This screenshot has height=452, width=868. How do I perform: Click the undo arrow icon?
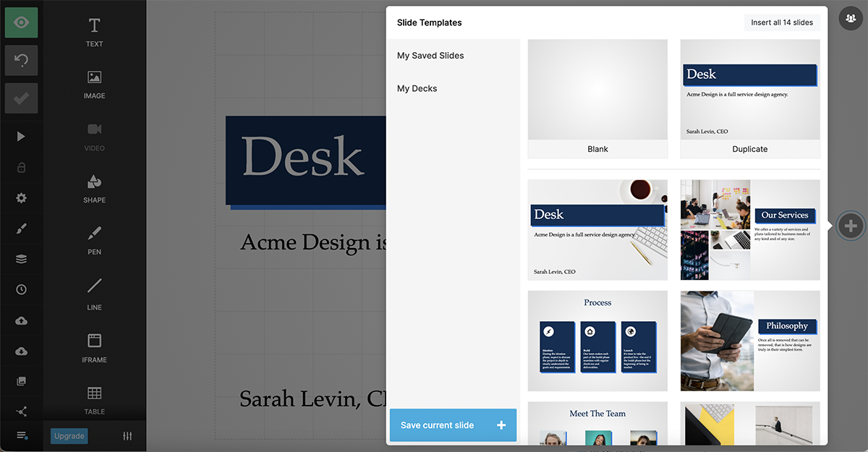(x=22, y=61)
